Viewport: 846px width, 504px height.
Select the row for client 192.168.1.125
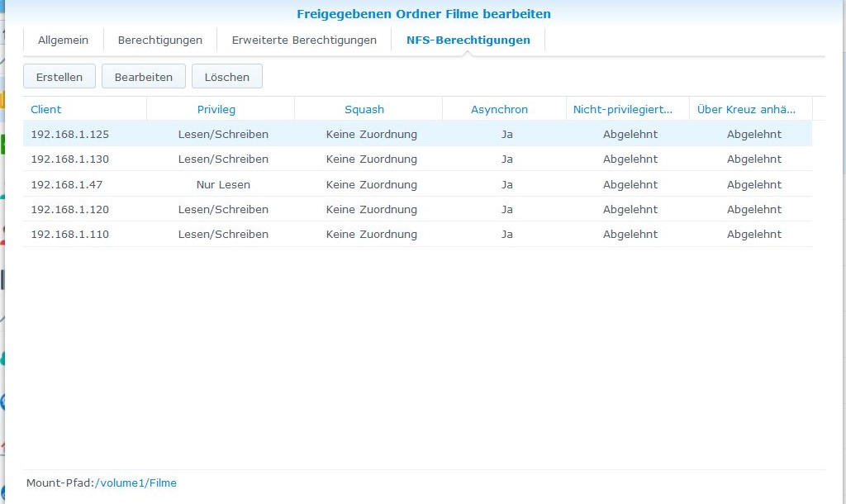tap(70, 134)
